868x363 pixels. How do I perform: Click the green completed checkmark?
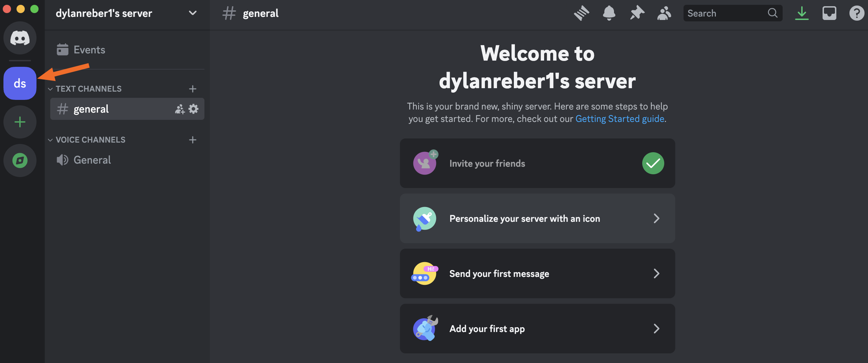(x=653, y=163)
